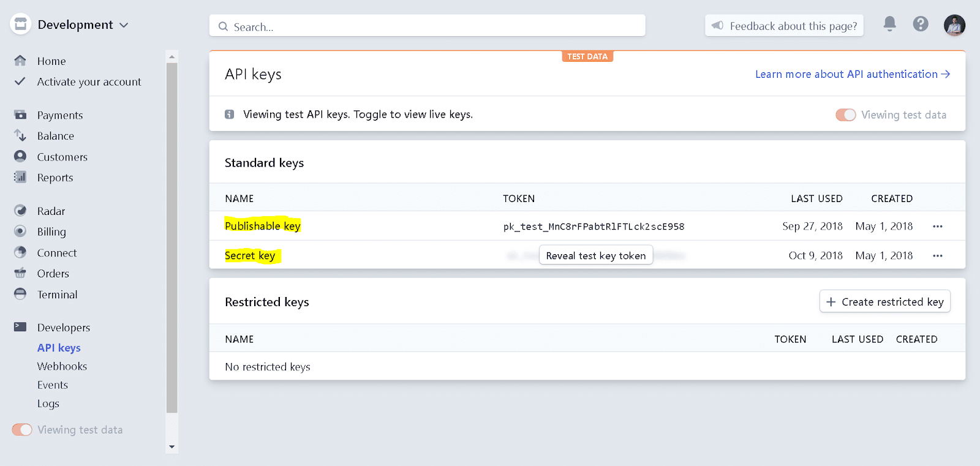
Task: Follow Learn more about API authentication link
Action: click(853, 74)
